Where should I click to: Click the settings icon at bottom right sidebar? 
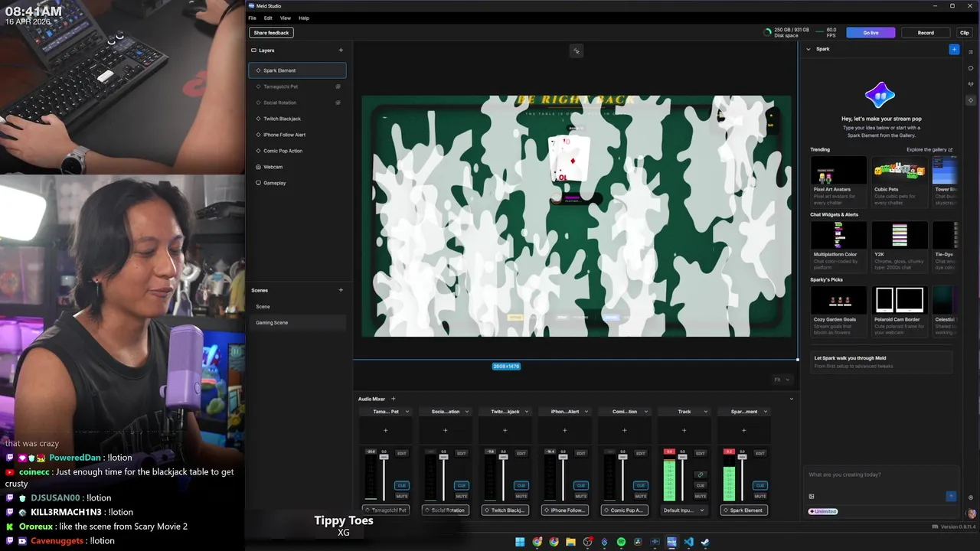pyautogui.click(x=971, y=497)
